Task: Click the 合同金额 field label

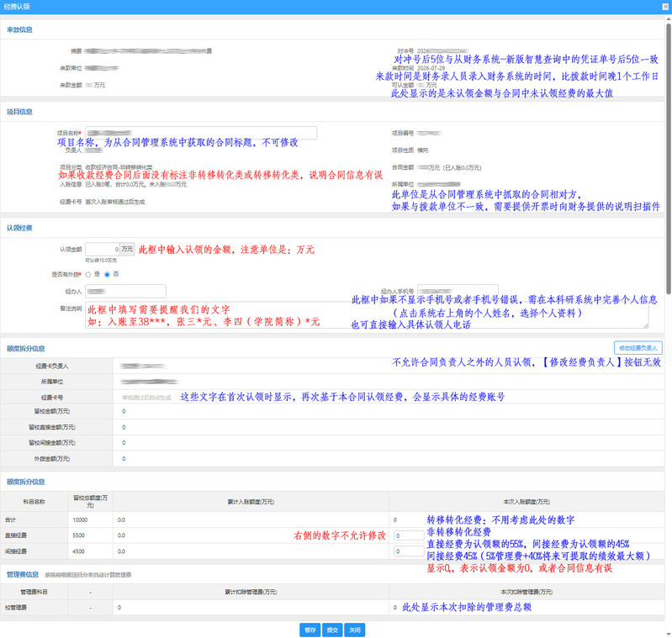Action: point(402,167)
